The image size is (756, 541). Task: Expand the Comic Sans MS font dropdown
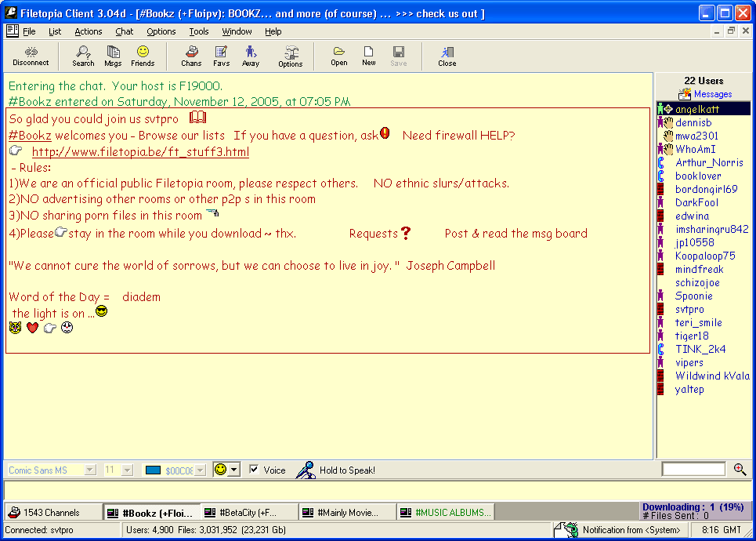click(x=89, y=470)
